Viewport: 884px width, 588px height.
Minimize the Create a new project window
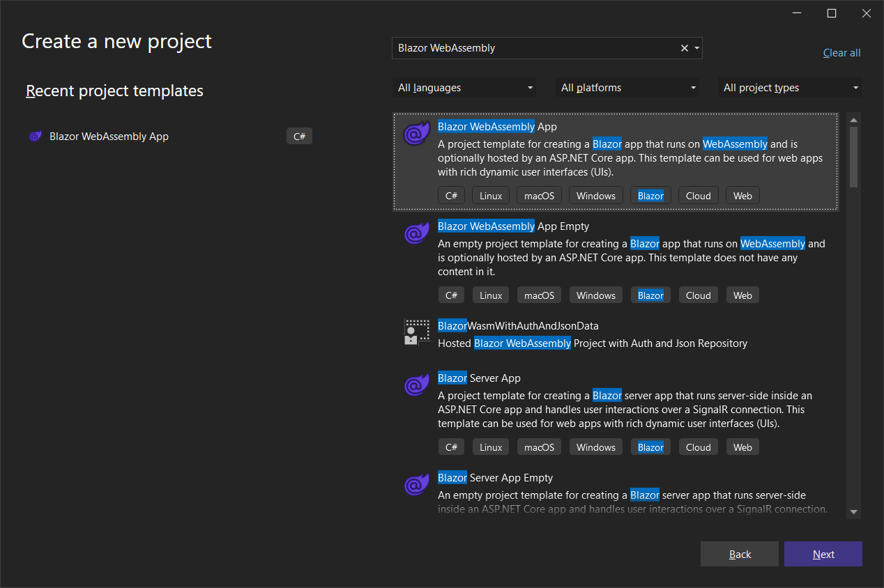797,13
